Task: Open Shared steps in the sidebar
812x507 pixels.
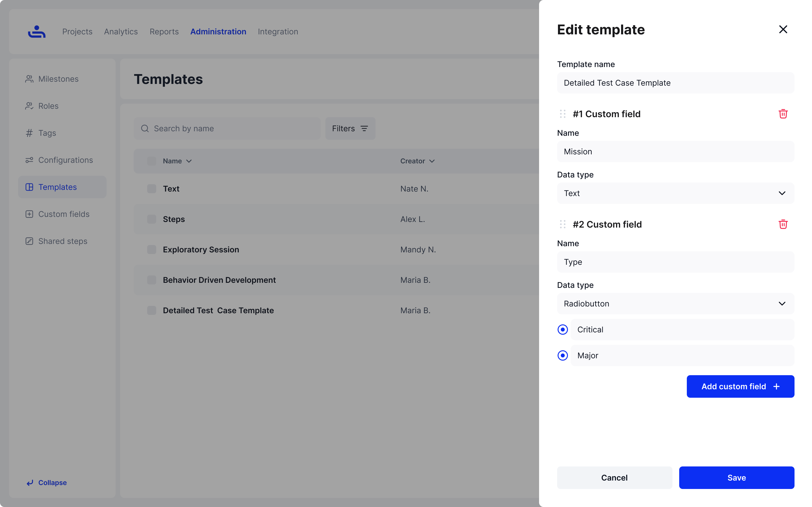Action: coord(62,241)
